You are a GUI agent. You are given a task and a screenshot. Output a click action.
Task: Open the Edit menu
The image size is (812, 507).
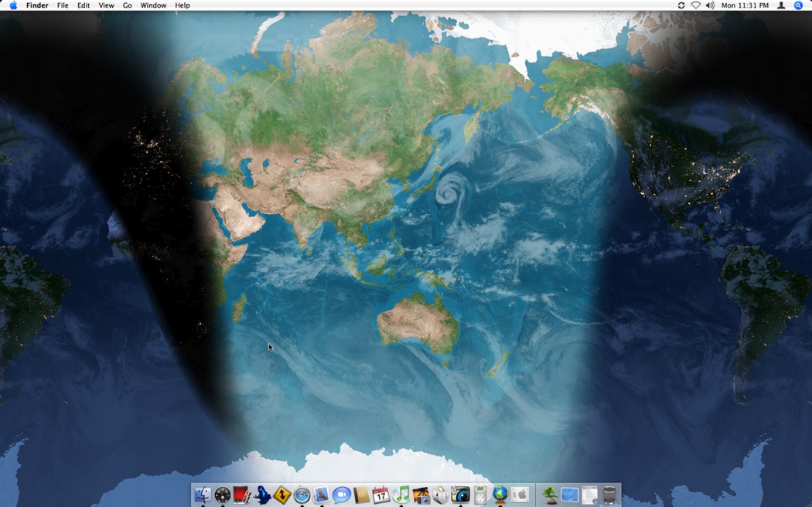click(x=84, y=5)
